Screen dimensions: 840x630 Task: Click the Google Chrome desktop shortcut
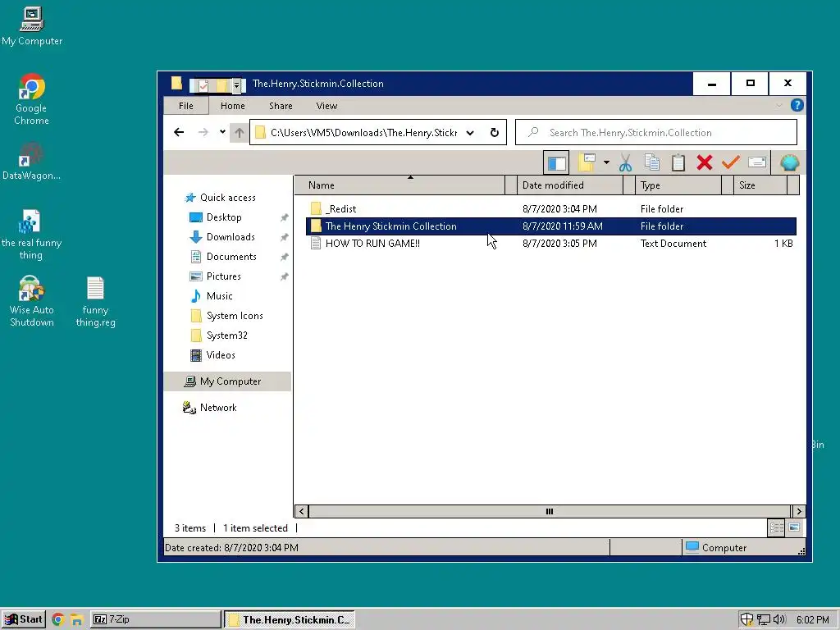32,99
